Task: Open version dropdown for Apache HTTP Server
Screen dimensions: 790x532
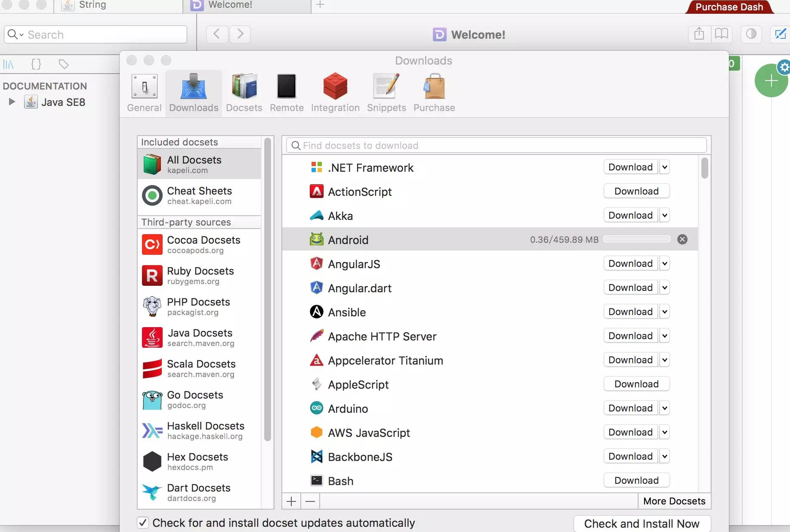Action: coord(665,336)
